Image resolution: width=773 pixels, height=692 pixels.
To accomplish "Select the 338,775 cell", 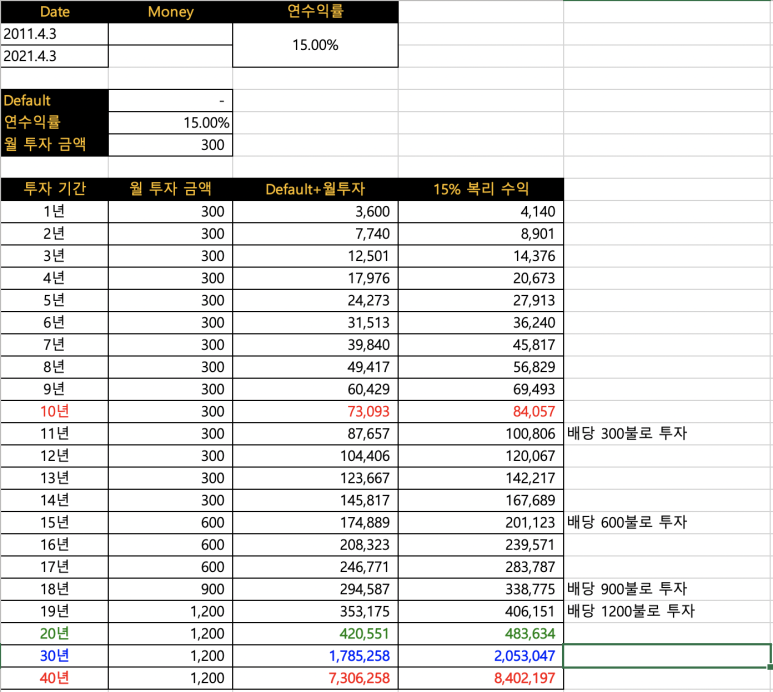I will tap(481, 588).
